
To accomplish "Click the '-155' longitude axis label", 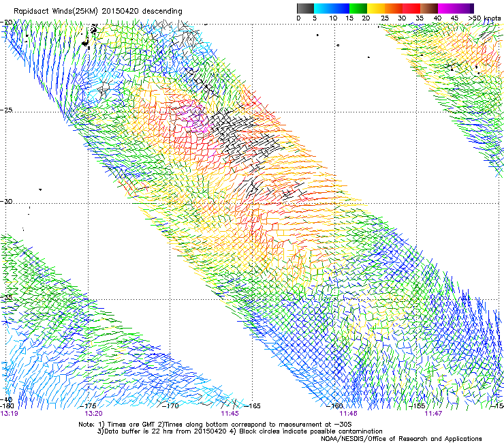I will [x=417, y=406].
